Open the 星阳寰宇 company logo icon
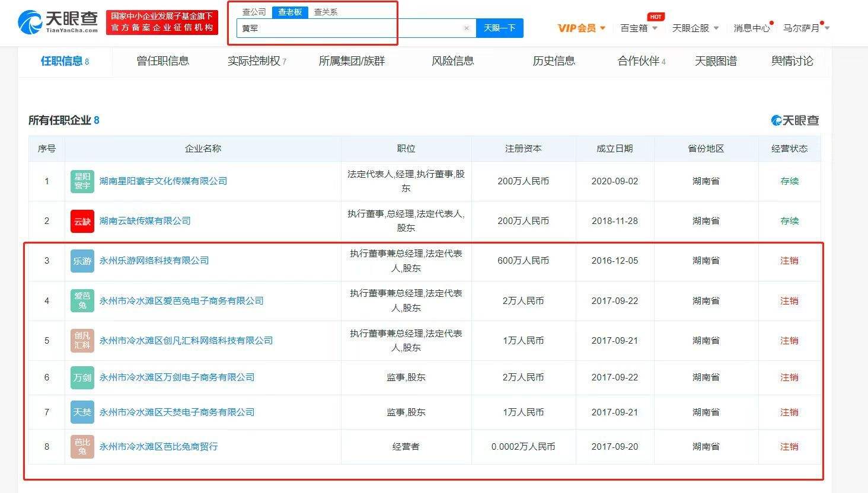Screen dimensions: 868x493 [82, 181]
